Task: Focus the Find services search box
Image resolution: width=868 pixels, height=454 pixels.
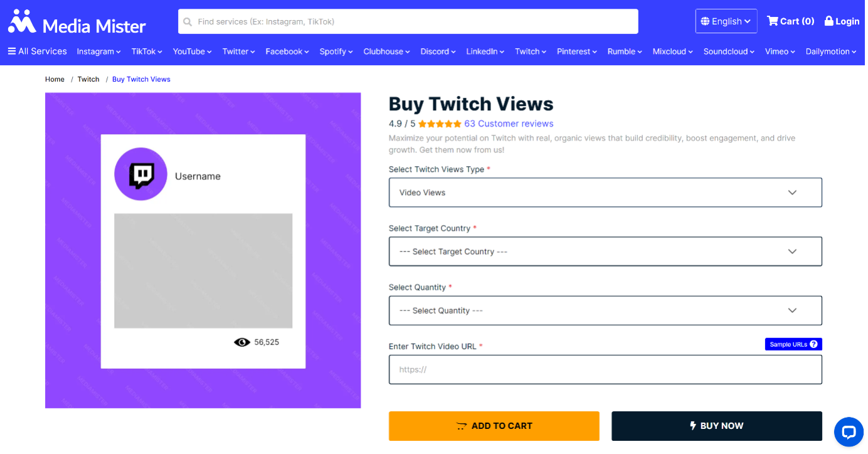Action: coord(408,21)
